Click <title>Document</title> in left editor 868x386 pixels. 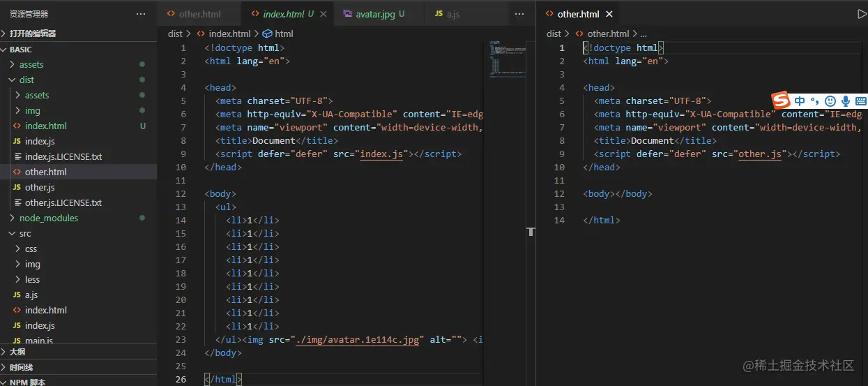point(277,141)
